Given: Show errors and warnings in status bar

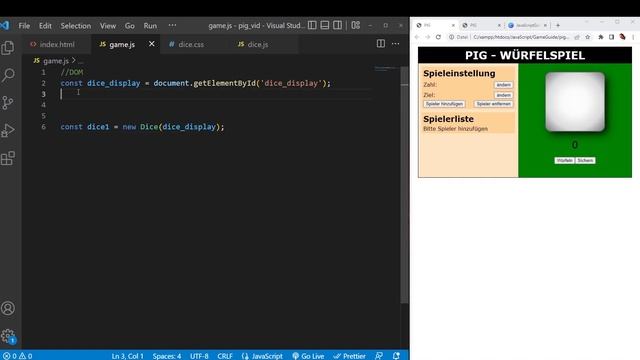Looking at the screenshot, I should point(18,356).
